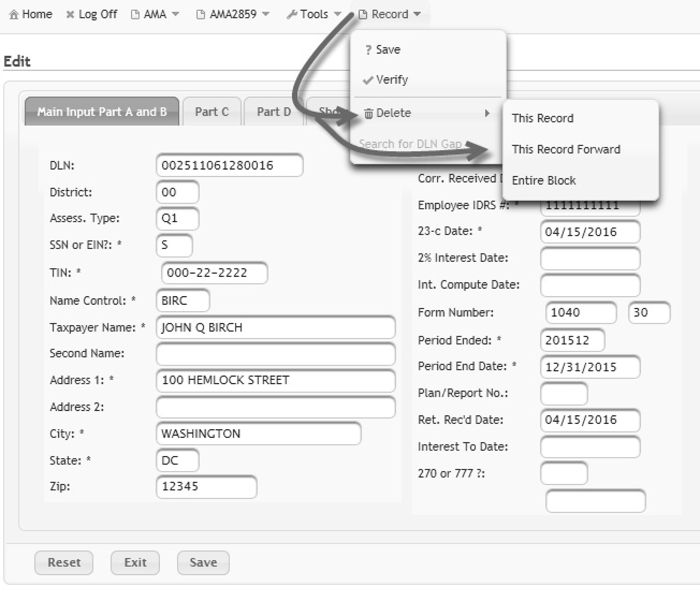Expand the AMA dropdown arrow
Screen dimensions: 700x592
tap(176, 14)
